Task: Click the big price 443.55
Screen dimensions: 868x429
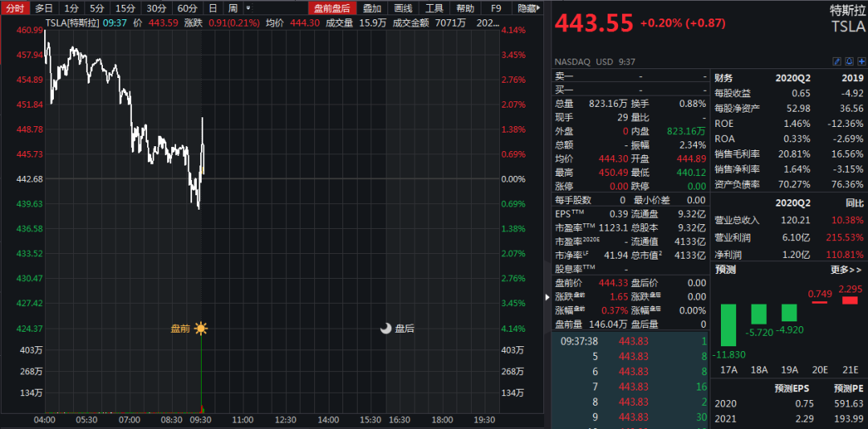Action: click(594, 23)
